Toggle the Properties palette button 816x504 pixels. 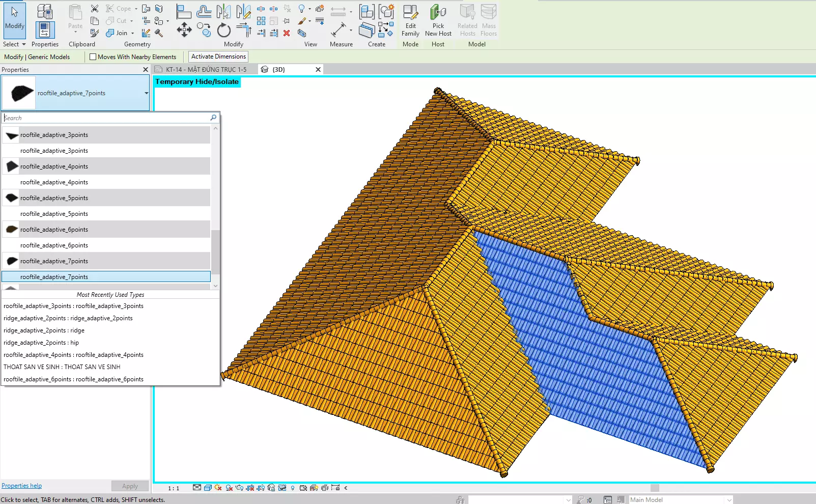45,30
